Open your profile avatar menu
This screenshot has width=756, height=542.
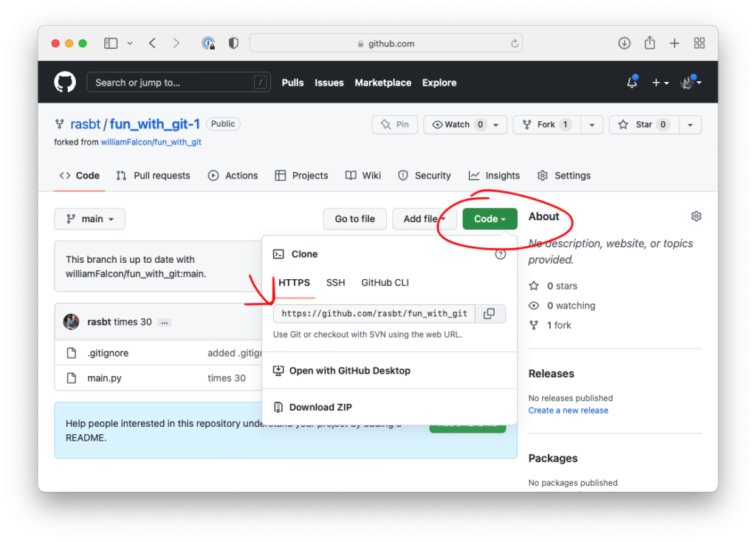pyautogui.click(x=687, y=82)
